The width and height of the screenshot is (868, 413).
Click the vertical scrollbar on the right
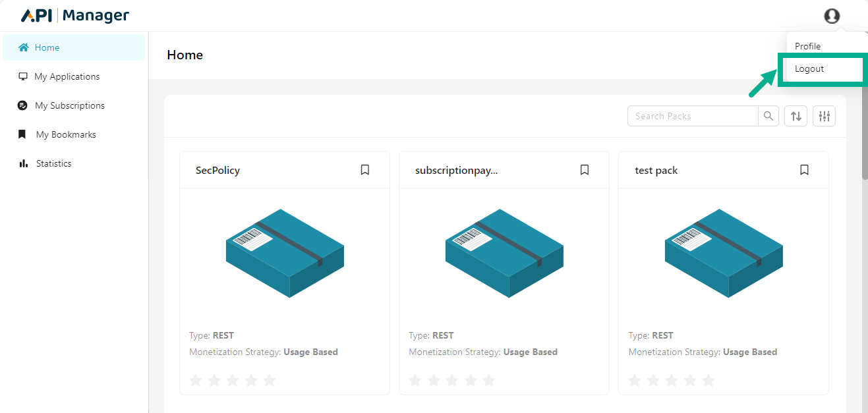click(x=865, y=132)
